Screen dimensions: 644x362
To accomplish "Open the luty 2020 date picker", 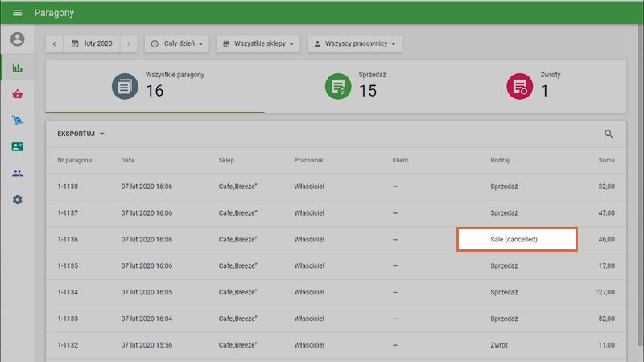I will (91, 43).
